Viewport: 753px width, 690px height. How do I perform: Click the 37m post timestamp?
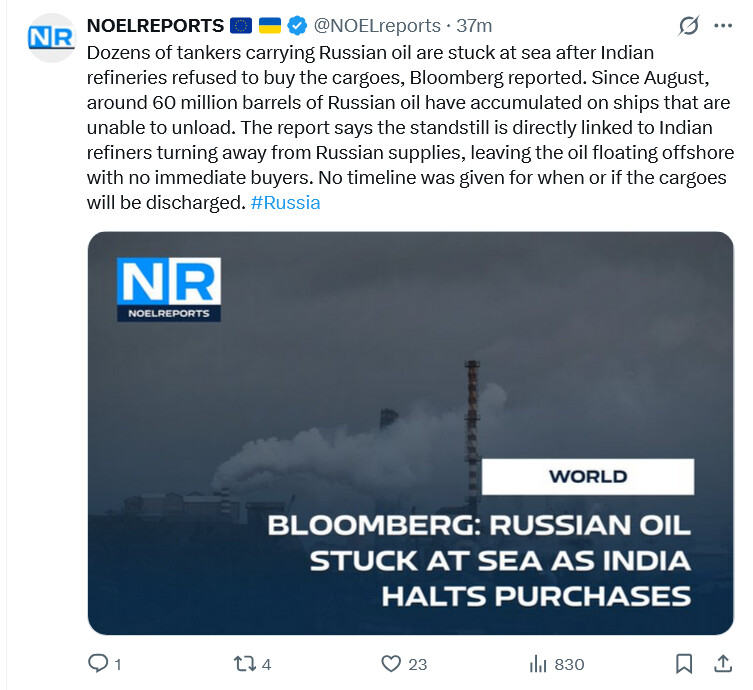pyautogui.click(x=474, y=25)
